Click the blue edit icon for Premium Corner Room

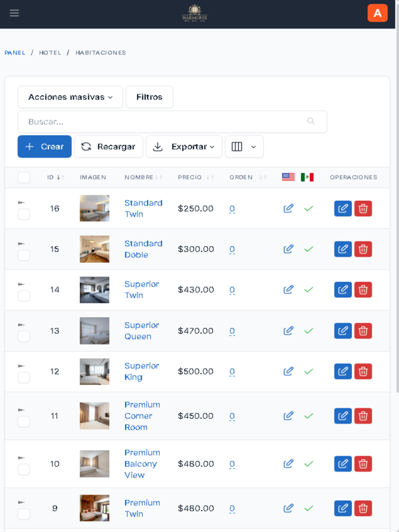click(342, 416)
